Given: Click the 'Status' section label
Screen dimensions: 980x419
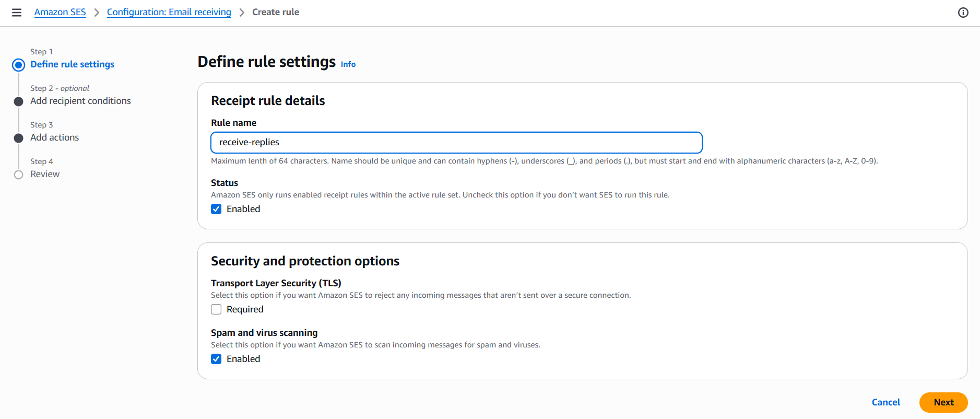Looking at the screenshot, I should coord(225,183).
